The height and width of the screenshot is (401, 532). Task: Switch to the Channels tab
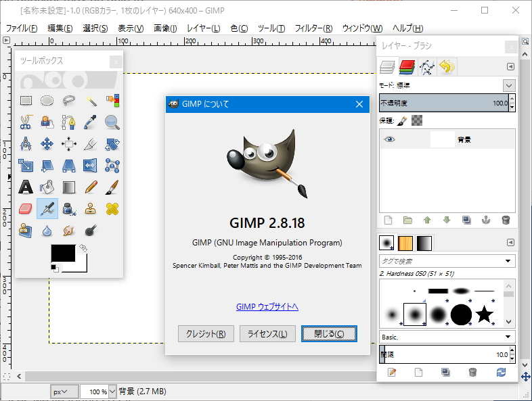point(407,67)
